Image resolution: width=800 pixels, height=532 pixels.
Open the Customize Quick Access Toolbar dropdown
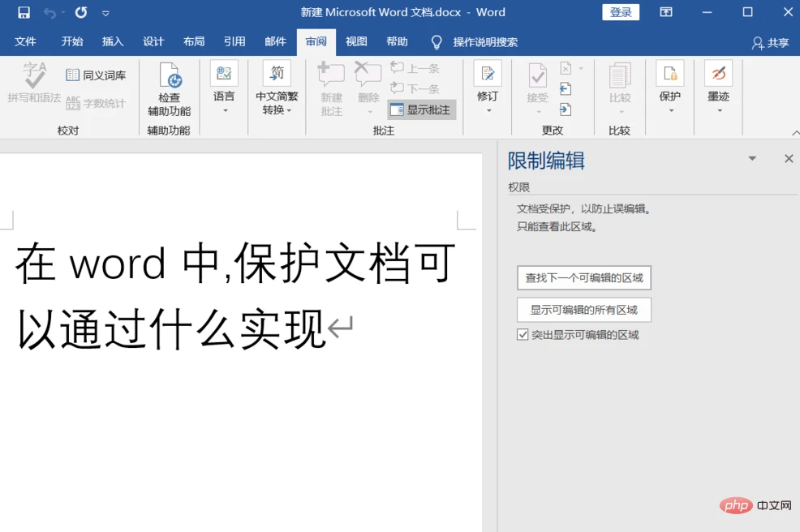pyautogui.click(x=105, y=13)
